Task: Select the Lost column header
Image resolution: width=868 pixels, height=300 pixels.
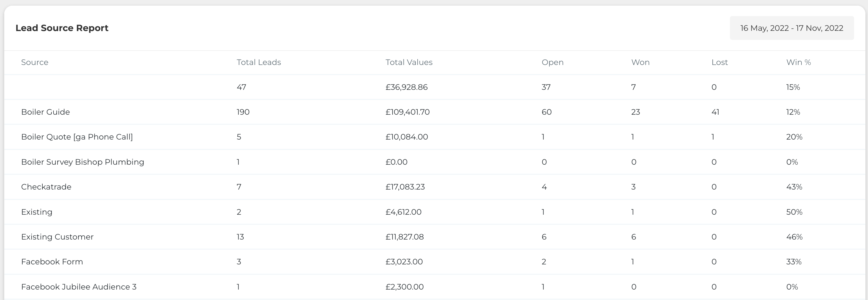Action: pyautogui.click(x=719, y=62)
